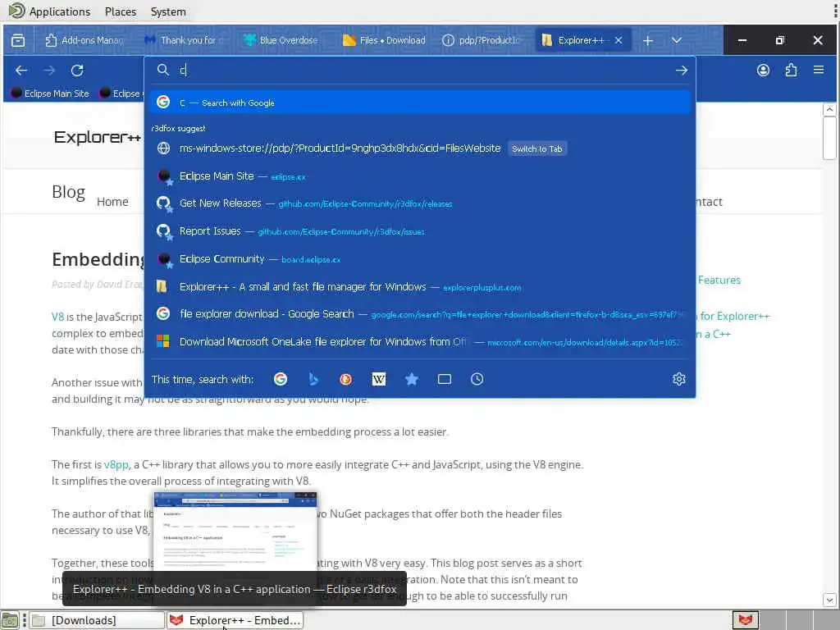Open the account profile icon
The width and height of the screenshot is (840, 630).
(x=763, y=71)
